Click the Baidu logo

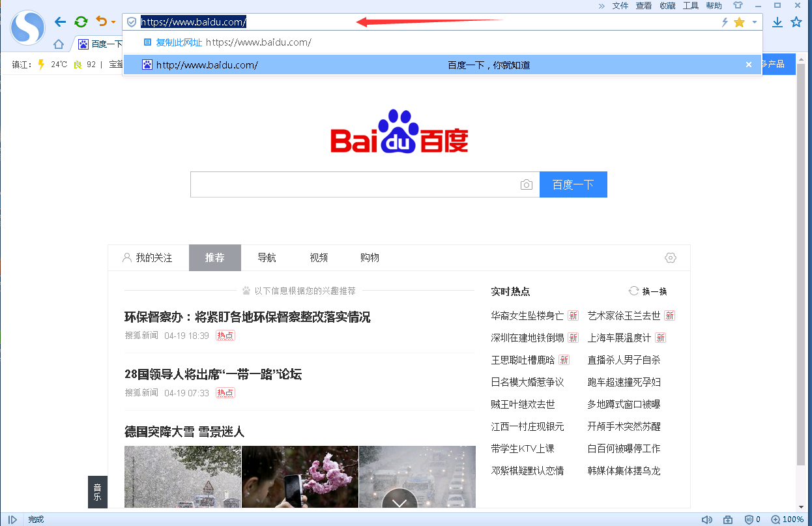(399, 131)
